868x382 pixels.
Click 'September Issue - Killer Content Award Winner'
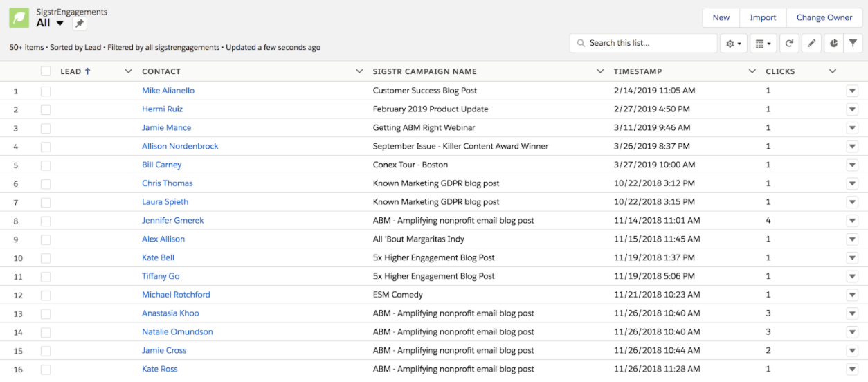(x=460, y=147)
